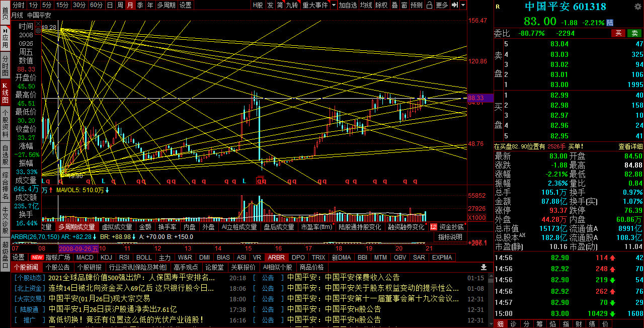The height and width of the screenshot is (328, 644).
Task: Click the 财 finance icon in bottom strip
Action: (579, 324)
